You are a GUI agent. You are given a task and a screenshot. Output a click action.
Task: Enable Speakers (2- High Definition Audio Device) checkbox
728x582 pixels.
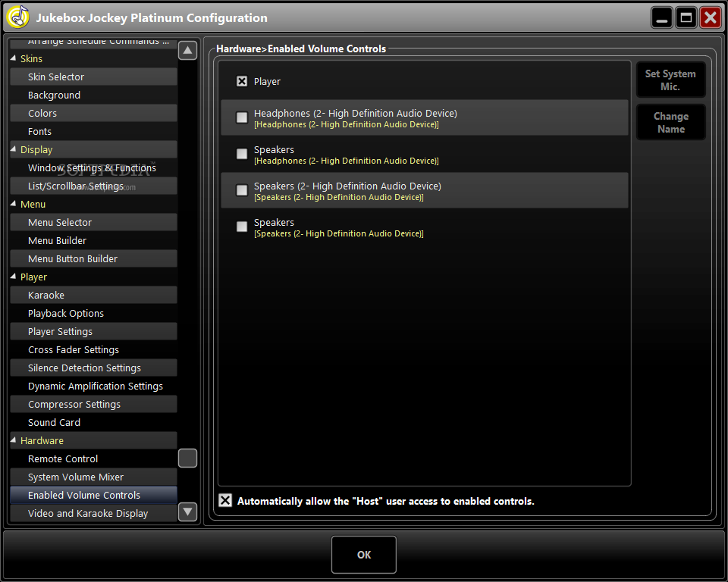[242, 190]
